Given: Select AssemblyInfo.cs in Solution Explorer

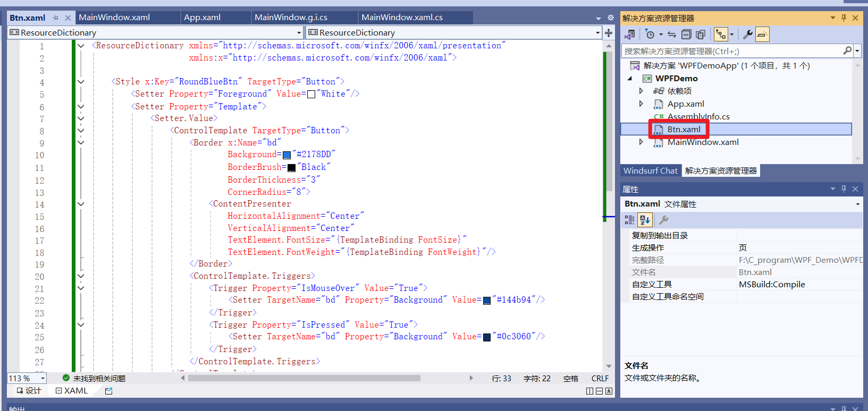Looking at the screenshot, I should point(698,117).
